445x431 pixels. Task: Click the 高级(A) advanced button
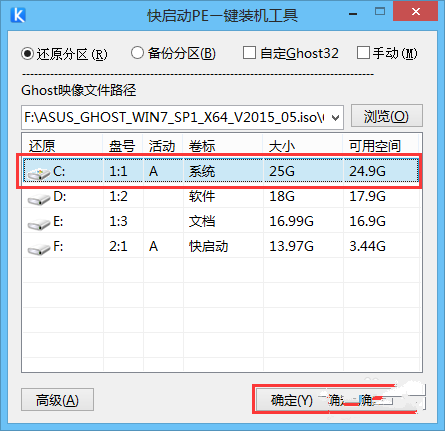(x=57, y=400)
